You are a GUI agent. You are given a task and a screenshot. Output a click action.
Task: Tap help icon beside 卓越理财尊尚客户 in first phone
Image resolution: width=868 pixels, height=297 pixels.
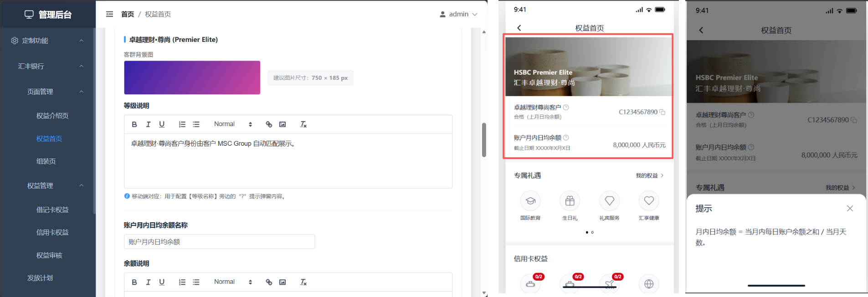click(x=566, y=108)
